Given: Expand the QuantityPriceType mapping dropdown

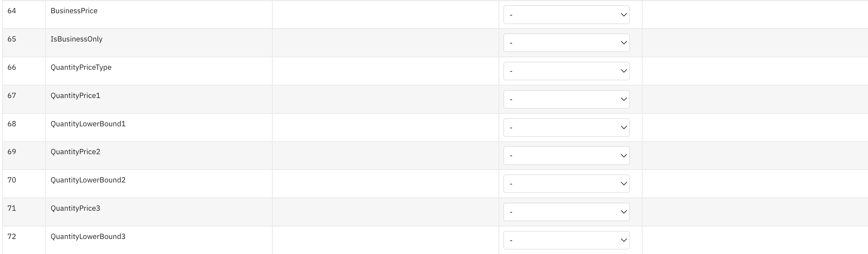Looking at the screenshot, I should pos(566,71).
